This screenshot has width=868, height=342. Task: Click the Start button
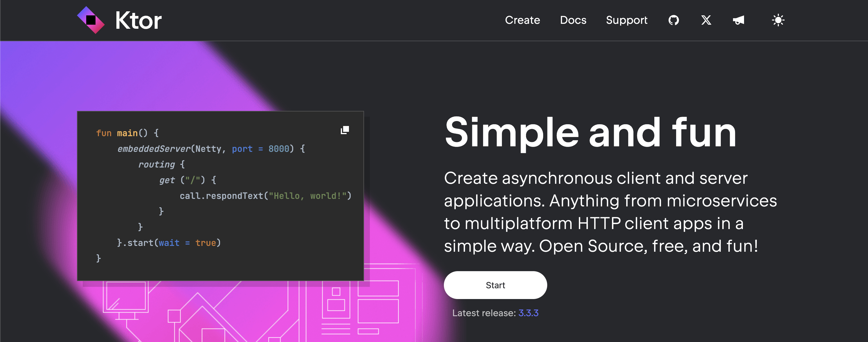[495, 285]
